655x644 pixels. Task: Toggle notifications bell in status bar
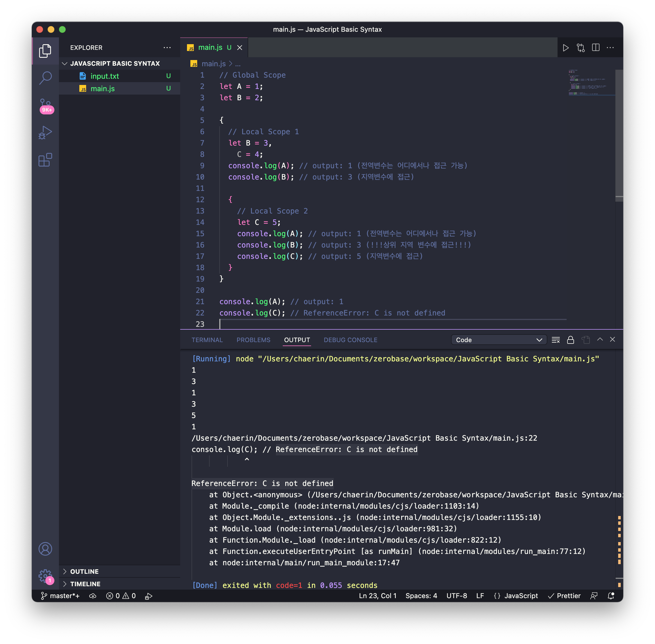611,596
